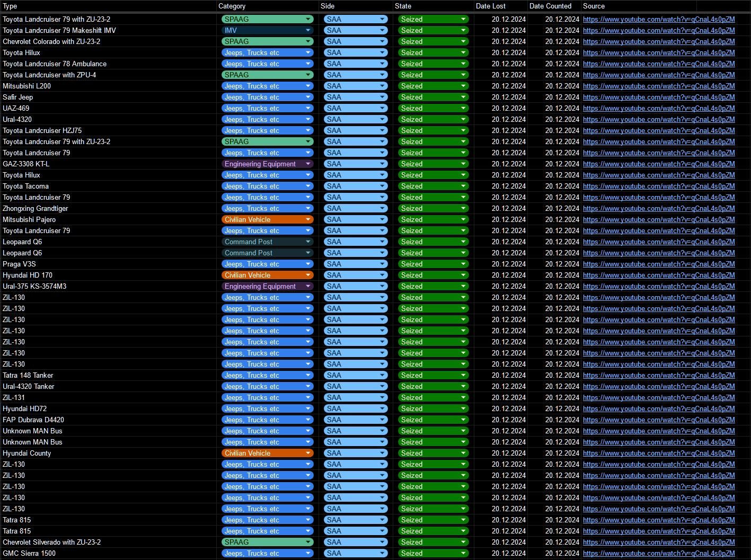Screen dimensions: 751x560
Task: Open IMV category dropdown for Makeshift IMV row
Action: coord(268,30)
